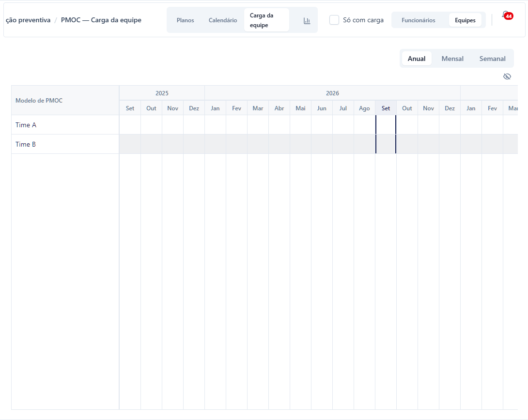This screenshot has height=420, width=528.
Task: Click the "PMOC — Carga da equipe" breadcrumb
Action: pos(101,20)
